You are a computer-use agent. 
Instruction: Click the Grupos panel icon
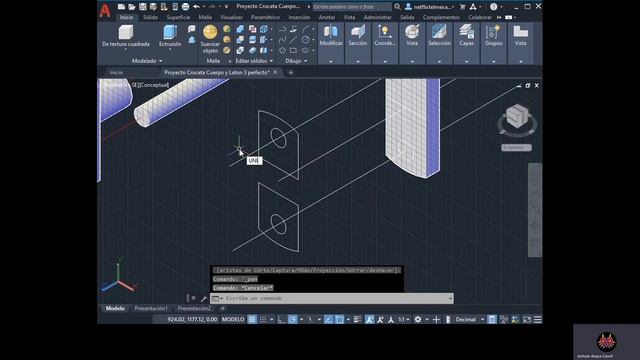[493, 32]
